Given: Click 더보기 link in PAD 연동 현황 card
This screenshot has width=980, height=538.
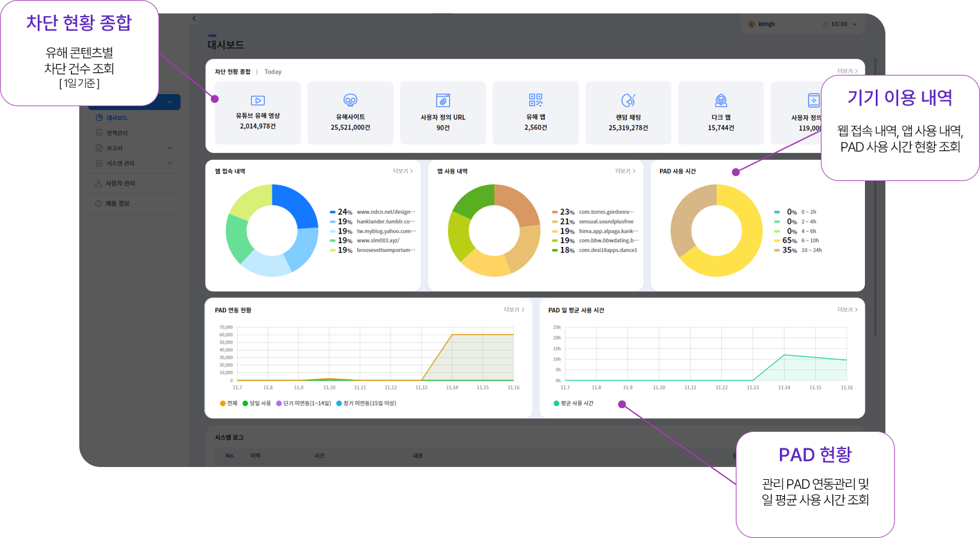Looking at the screenshot, I should point(514,310).
